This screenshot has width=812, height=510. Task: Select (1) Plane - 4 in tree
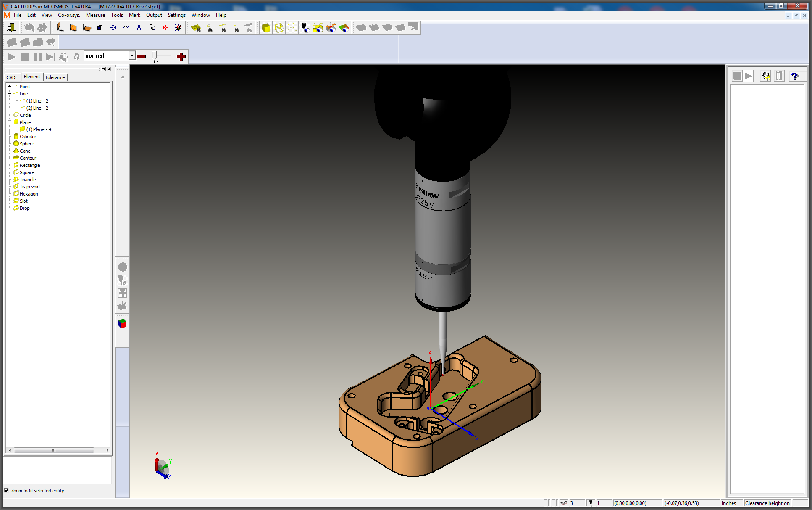pyautogui.click(x=39, y=129)
